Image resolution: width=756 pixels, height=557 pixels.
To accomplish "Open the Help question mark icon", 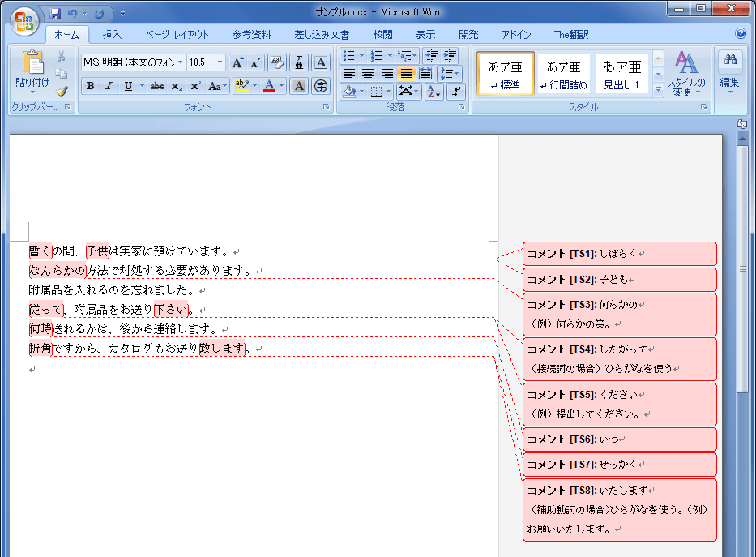I will [x=740, y=34].
